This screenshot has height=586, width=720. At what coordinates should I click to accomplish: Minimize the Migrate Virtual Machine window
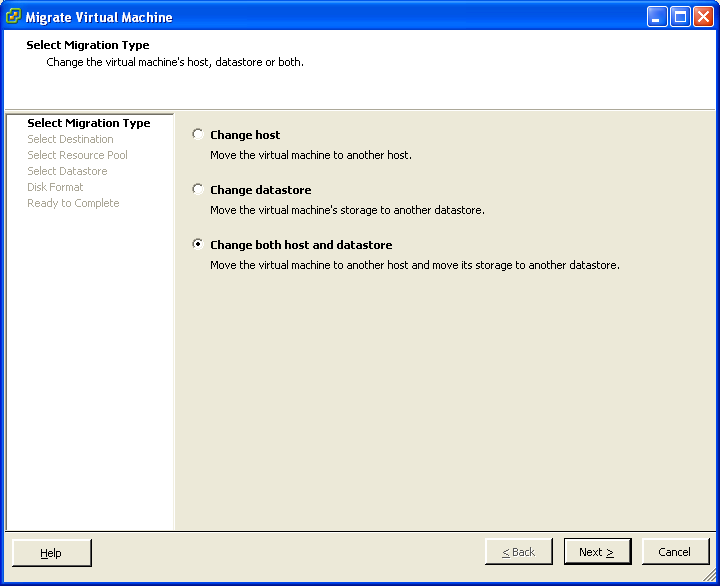pos(657,17)
